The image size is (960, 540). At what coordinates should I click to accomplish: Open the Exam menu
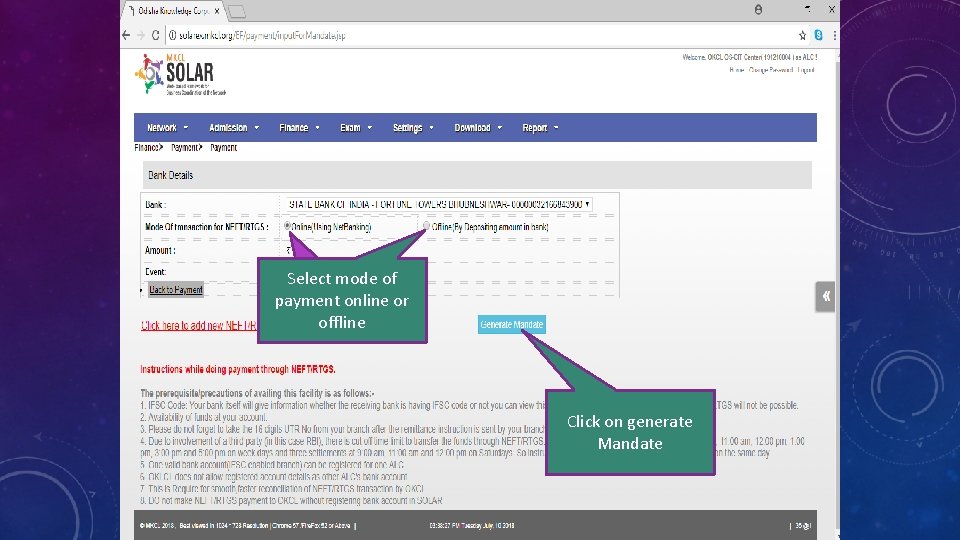(356, 127)
